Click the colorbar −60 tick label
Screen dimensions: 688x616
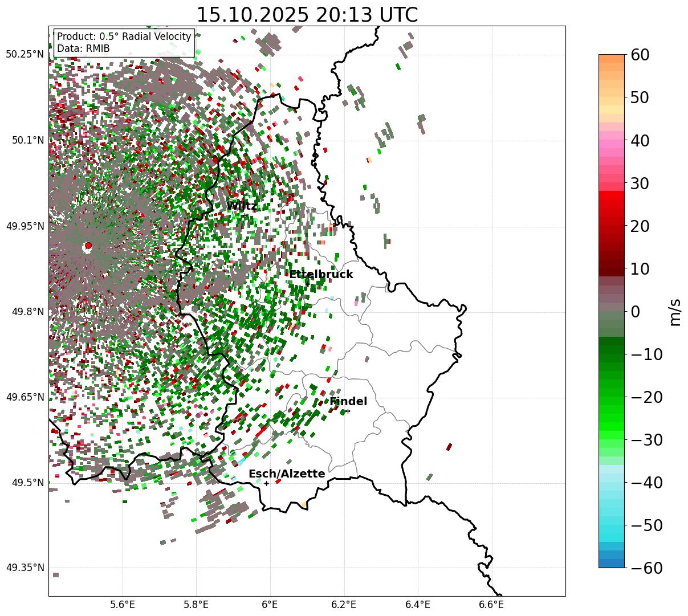646,568
